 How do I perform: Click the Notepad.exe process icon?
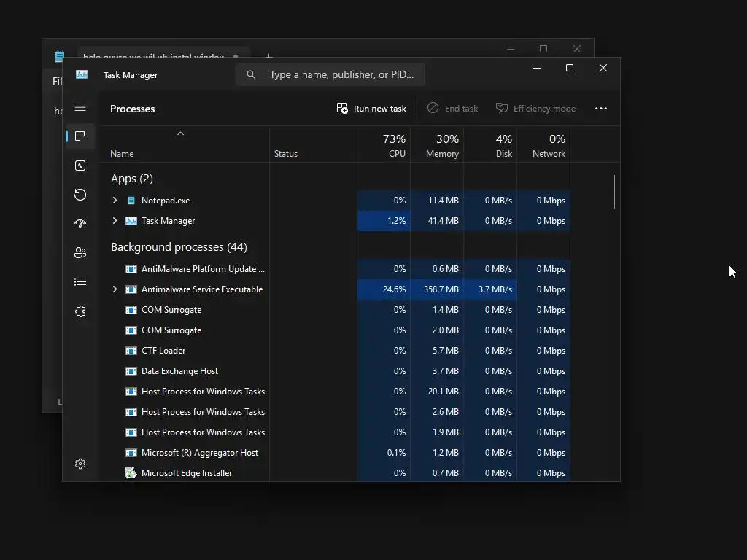(131, 201)
